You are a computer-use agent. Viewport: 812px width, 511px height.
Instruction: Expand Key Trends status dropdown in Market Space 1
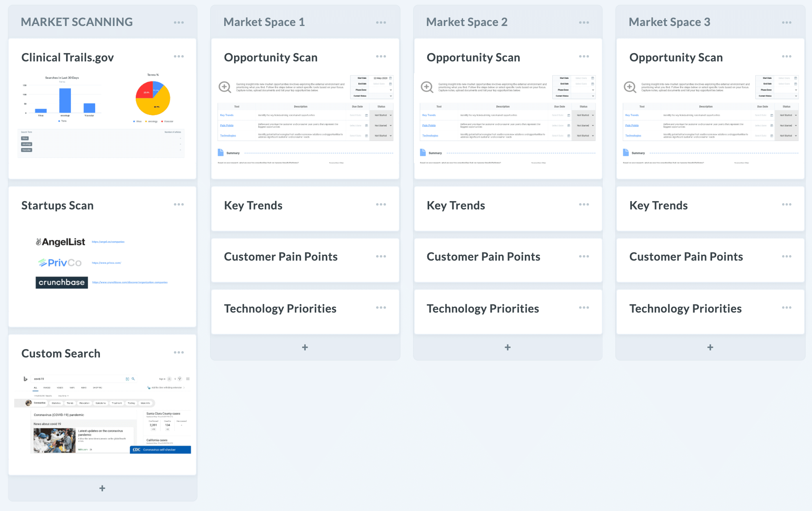coord(382,115)
